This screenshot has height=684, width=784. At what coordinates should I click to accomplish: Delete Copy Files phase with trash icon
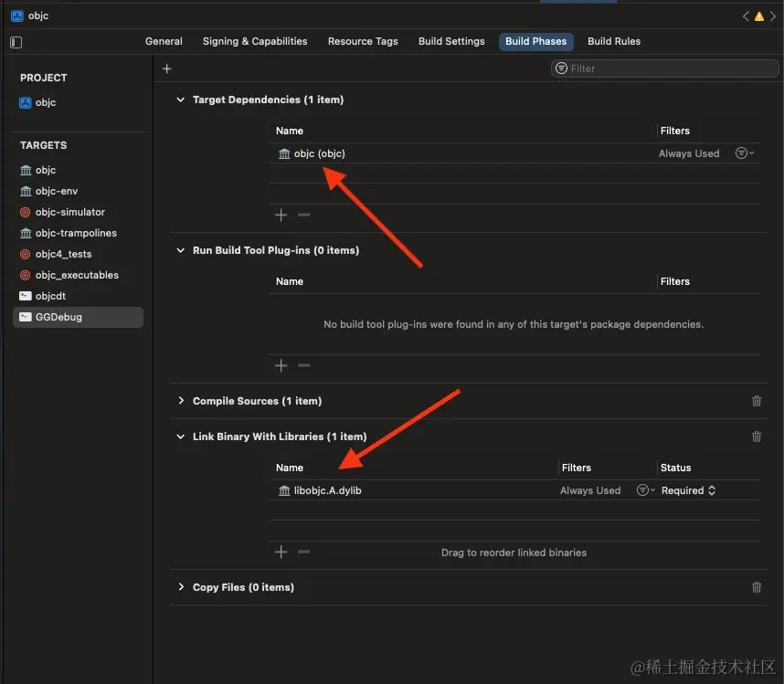(x=757, y=587)
